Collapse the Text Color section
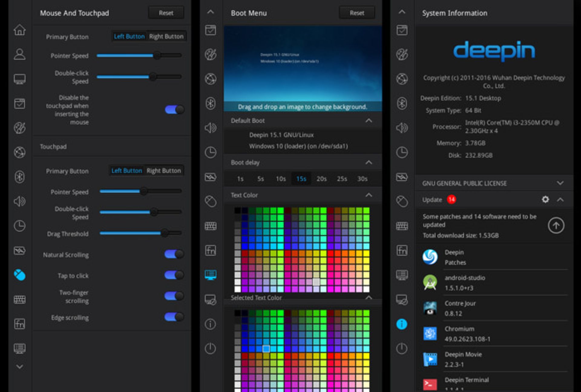 coord(369,195)
